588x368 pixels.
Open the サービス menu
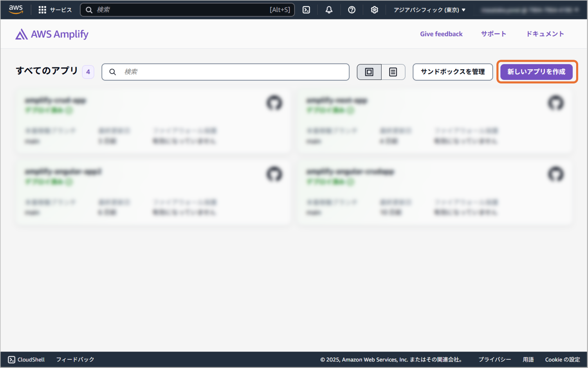click(x=61, y=10)
